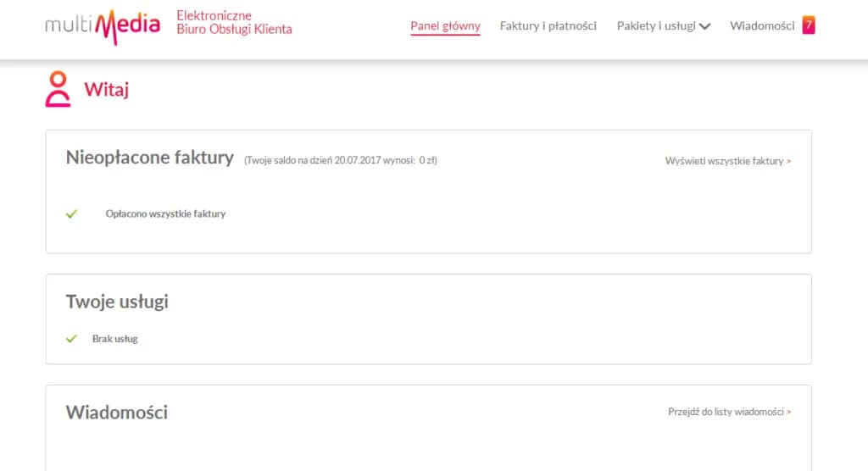Expand the chevron next to Pakiety i usługi
The height and width of the screenshot is (471, 868).
tap(704, 26)
